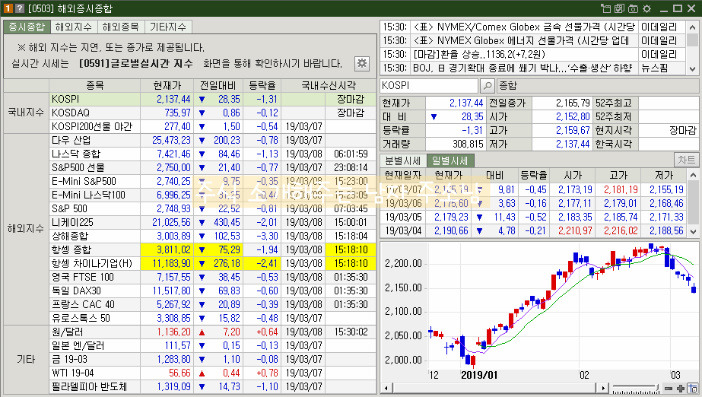Select the 금 19-03 row

point(213,359)
